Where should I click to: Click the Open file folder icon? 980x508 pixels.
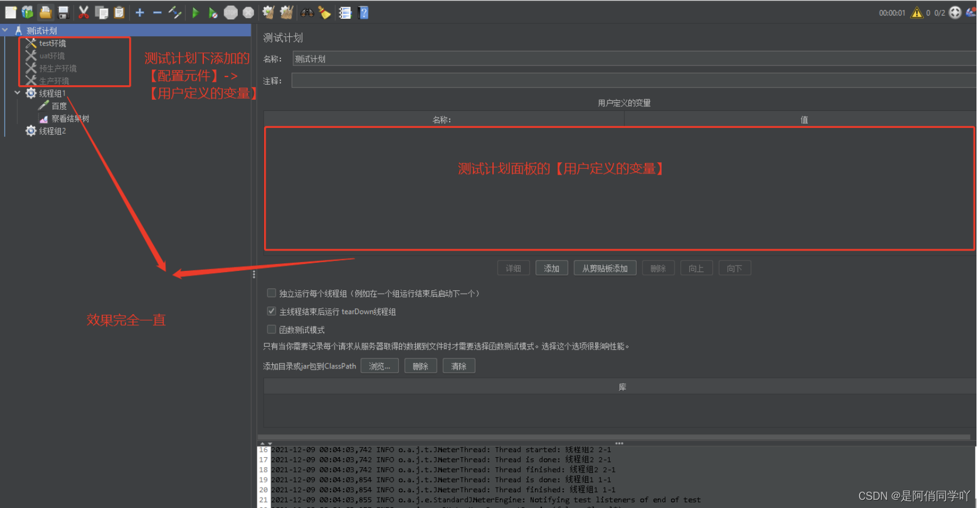pos(46,12)
